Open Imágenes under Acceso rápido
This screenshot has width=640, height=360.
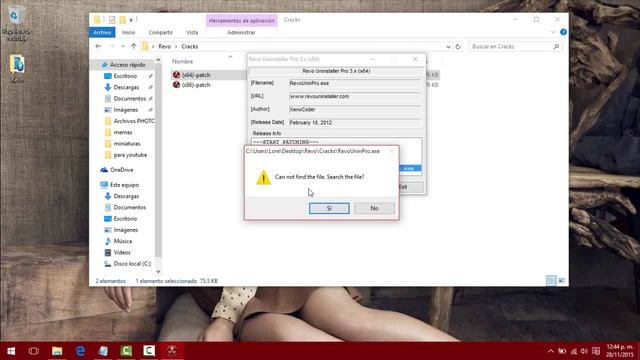coord(126,110)
